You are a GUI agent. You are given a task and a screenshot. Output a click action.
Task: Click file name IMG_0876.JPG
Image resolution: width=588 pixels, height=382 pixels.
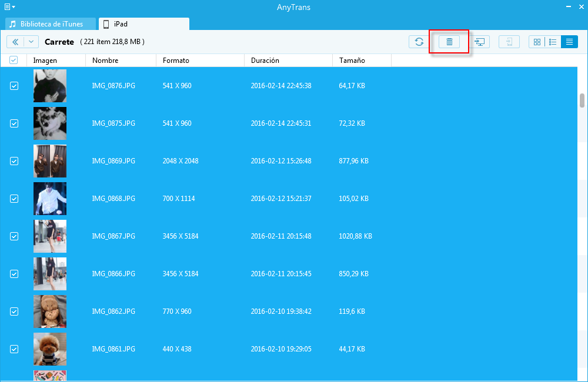click(x=113, y=86)
